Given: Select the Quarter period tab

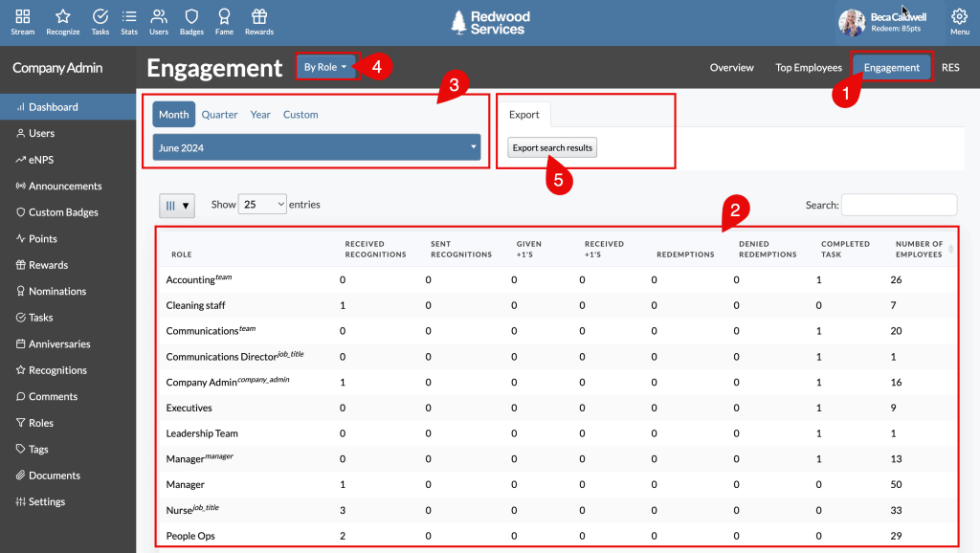Looking at the screenshot, I should coord(219,115).
